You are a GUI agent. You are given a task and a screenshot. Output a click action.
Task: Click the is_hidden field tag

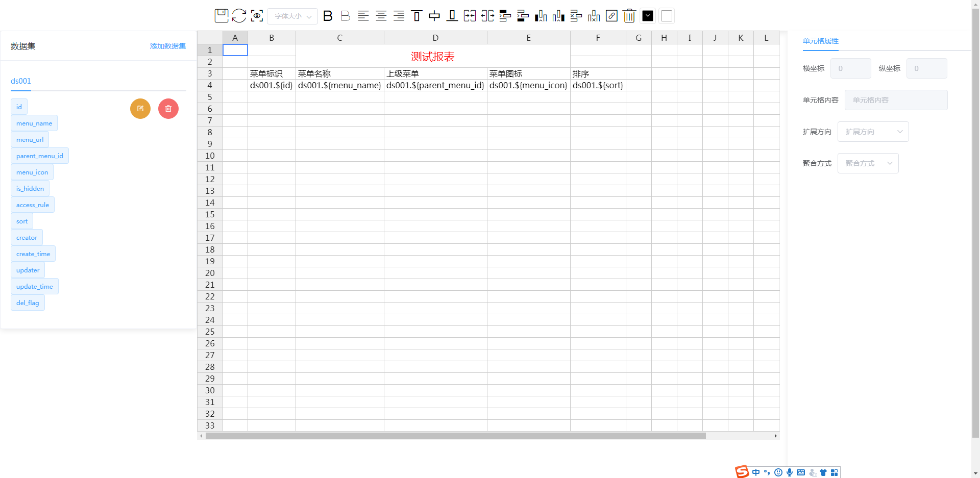tap(30, 188)
